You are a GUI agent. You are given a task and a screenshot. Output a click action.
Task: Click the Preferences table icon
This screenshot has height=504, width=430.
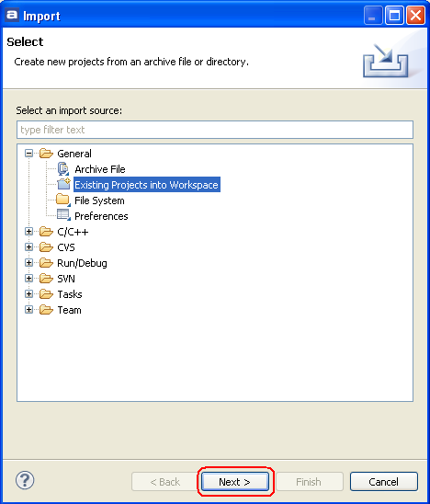coord(63,215)
